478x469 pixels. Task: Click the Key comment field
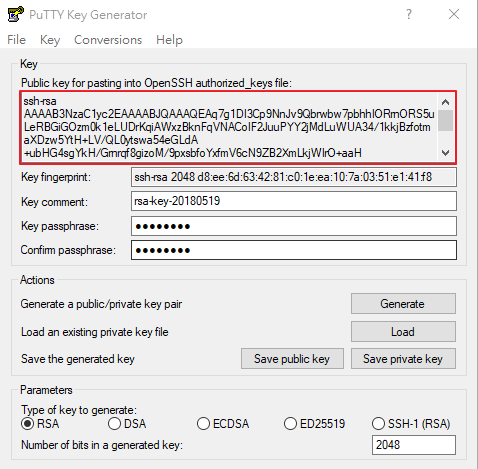(294, 201)
